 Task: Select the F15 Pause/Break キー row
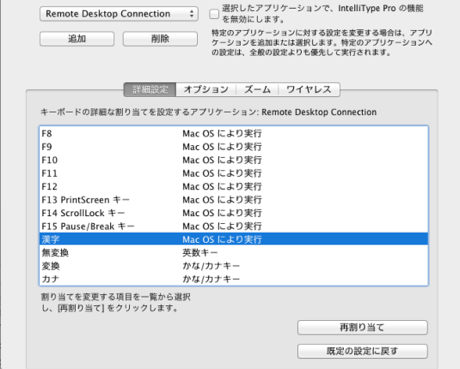point(234,226)
